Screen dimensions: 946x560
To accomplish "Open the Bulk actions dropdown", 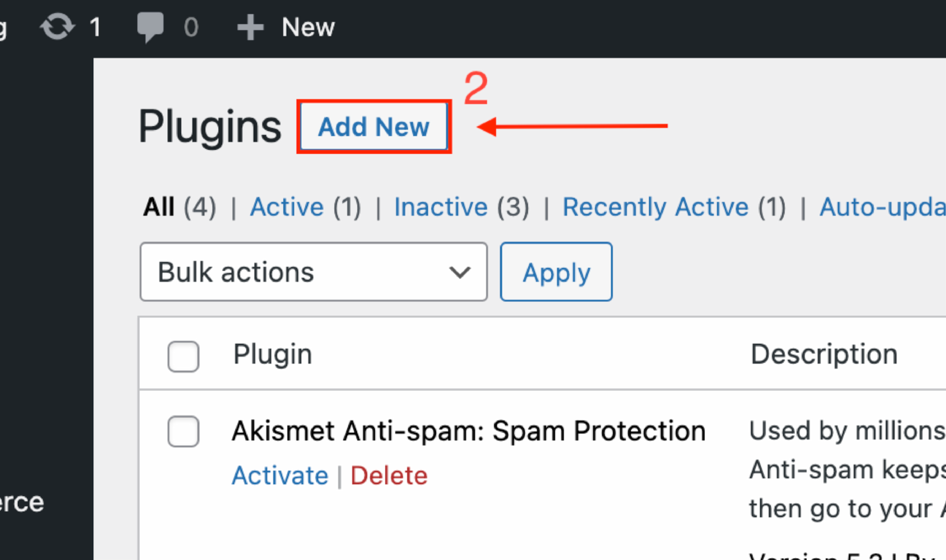I will pyautogui.click(x=313, y=272).
